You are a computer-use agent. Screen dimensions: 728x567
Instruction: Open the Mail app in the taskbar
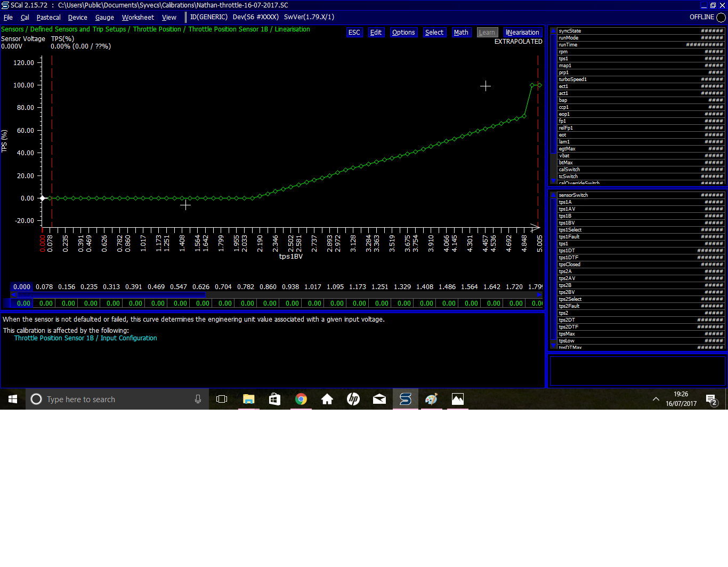click(x=379, y=399)
